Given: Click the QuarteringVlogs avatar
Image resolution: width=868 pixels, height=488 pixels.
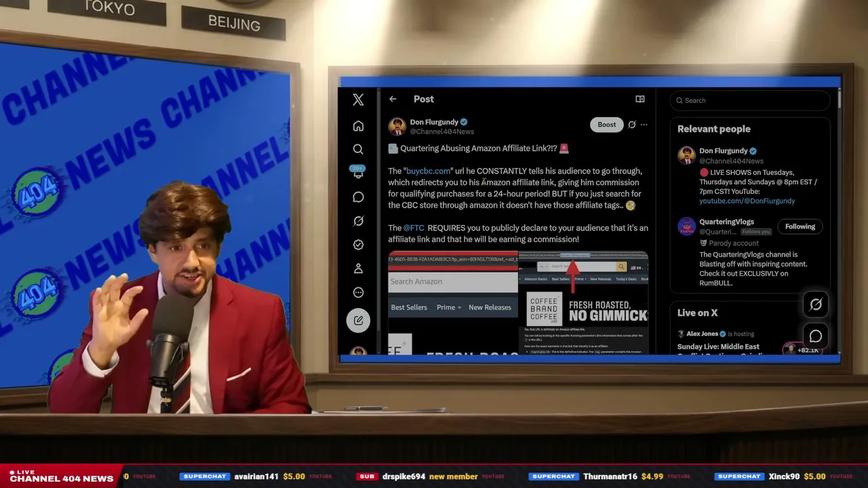Looking at the screenshot, I should point(687,226).
